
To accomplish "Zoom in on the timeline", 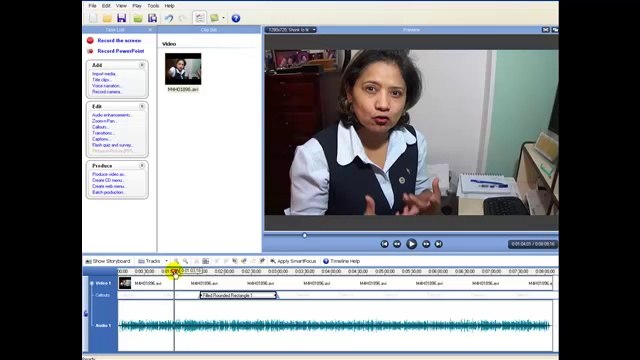I will click(176, 261).
